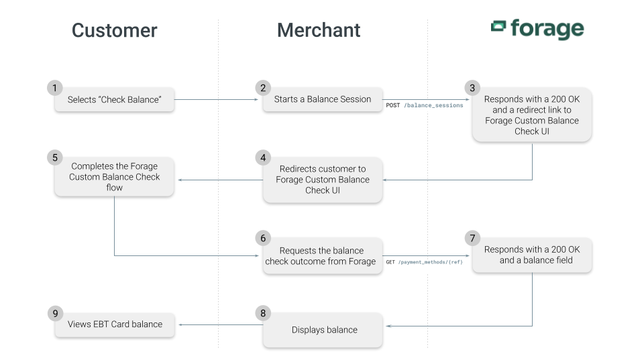
Task: Click the 'redirect link to Forage Custom Balance Check UI' box
Action: point(532,115)
